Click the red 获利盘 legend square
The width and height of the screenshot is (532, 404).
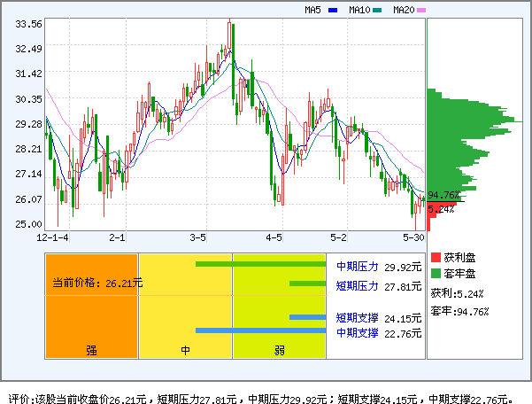coord(435,257)
